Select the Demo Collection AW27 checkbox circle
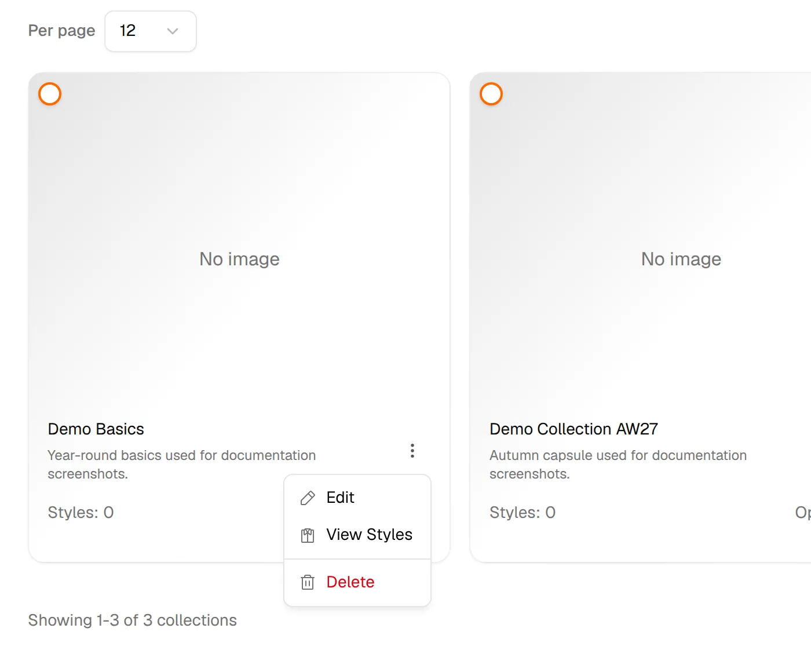The image size is (811, 672). point(491,94)
